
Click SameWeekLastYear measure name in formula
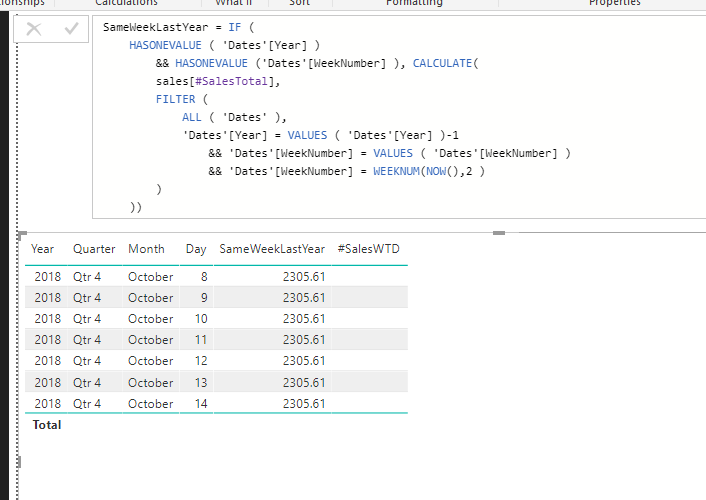point(156,27)
